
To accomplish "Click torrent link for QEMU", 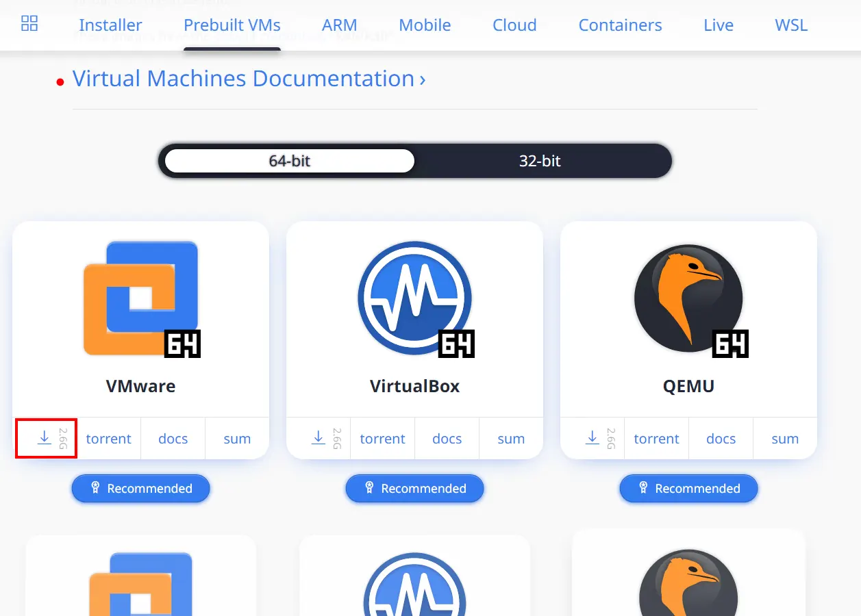I will (x=656, y=439).
